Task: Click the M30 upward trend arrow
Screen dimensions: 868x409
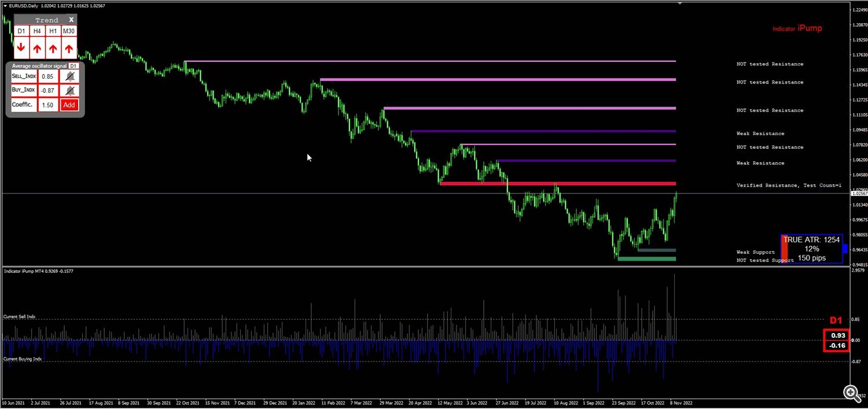Action: 69,48
